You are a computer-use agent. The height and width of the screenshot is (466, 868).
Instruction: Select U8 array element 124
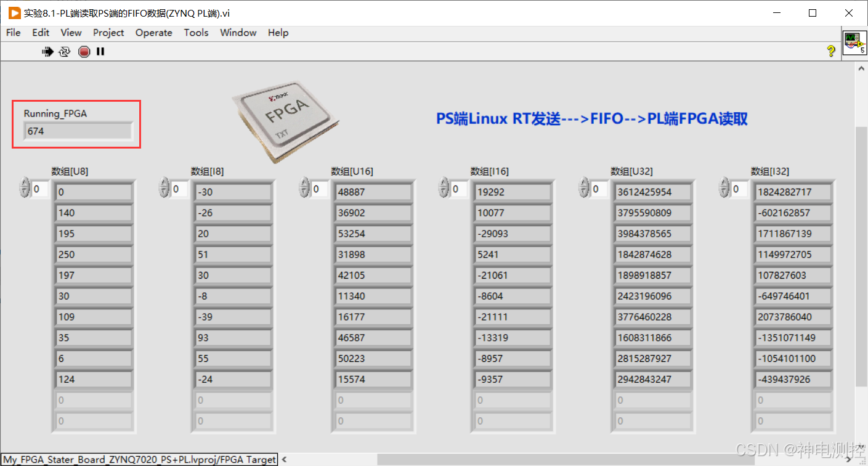coord(94,379)
